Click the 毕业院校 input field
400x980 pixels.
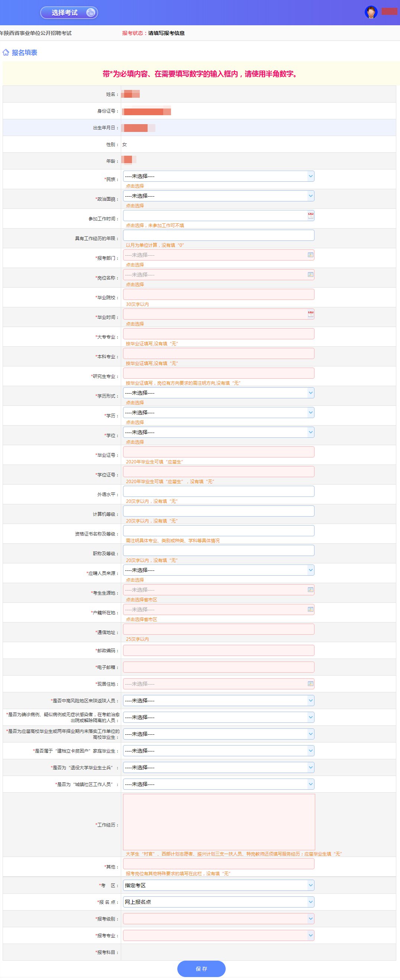[219, 294]
